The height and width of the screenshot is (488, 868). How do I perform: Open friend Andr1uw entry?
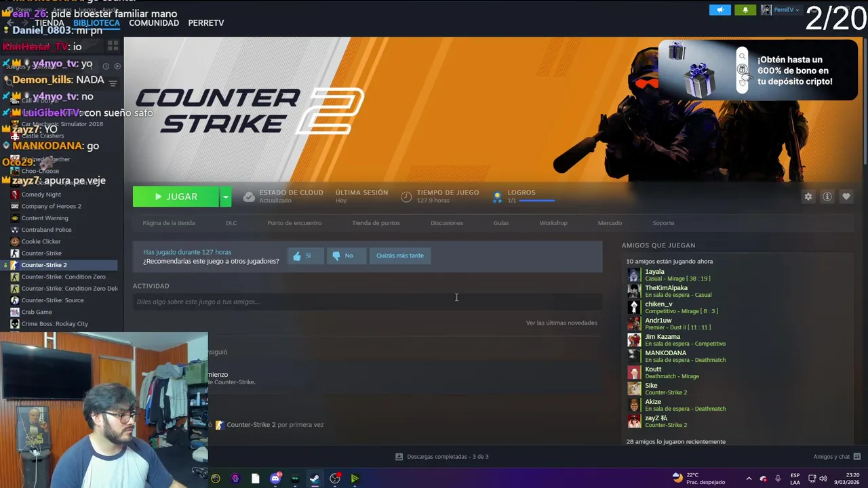coord(678,324)
